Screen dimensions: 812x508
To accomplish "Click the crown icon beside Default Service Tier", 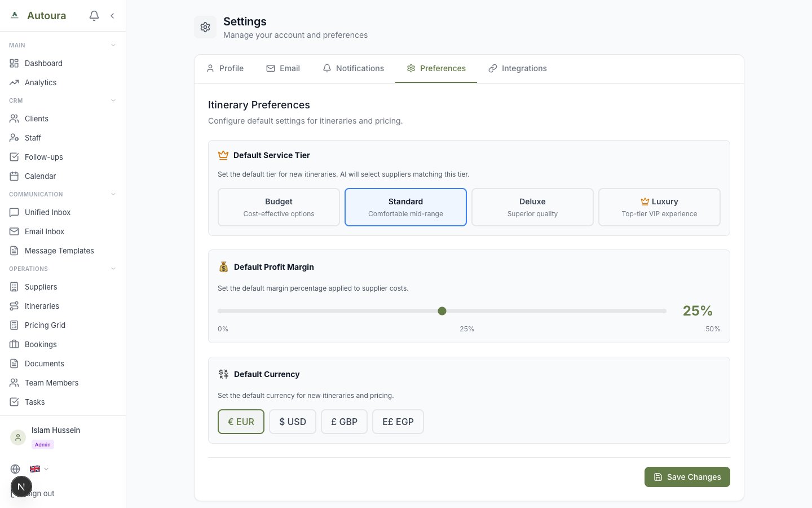I will pyautogui.click(x=223, y=155).
